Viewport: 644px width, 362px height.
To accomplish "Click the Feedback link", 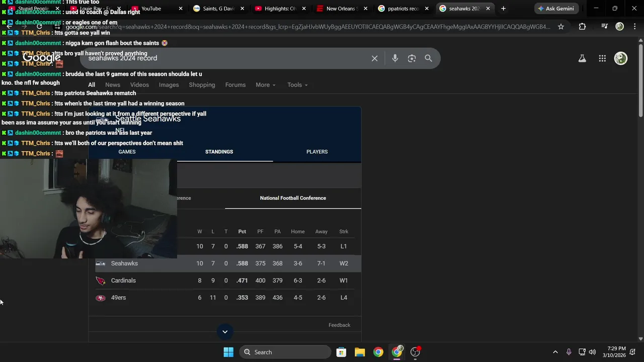I will pyautogui.click(x=339, y=325).
